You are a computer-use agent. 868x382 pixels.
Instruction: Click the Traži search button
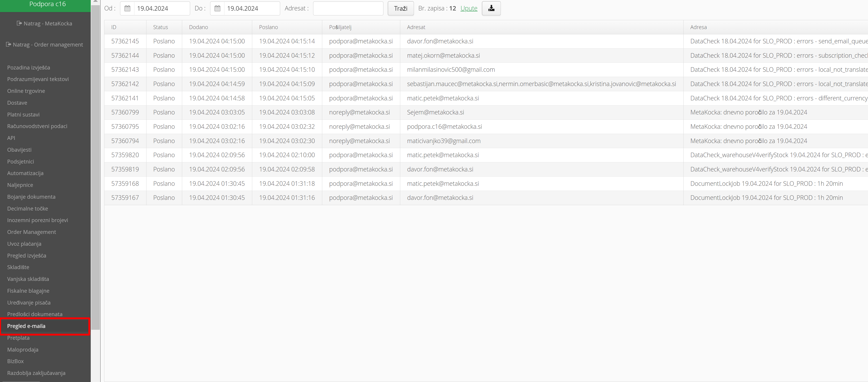pyautogui.click(x=400, y=8)
